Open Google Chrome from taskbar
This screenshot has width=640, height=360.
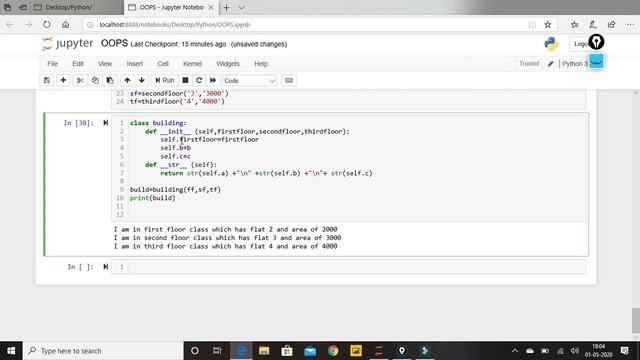point(333,351)
